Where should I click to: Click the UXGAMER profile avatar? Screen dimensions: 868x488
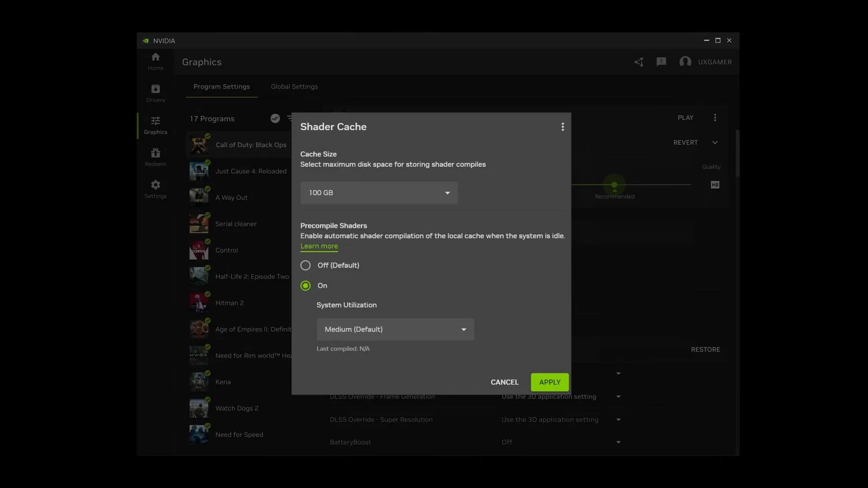pyautogui.click(x=685, y=62)
